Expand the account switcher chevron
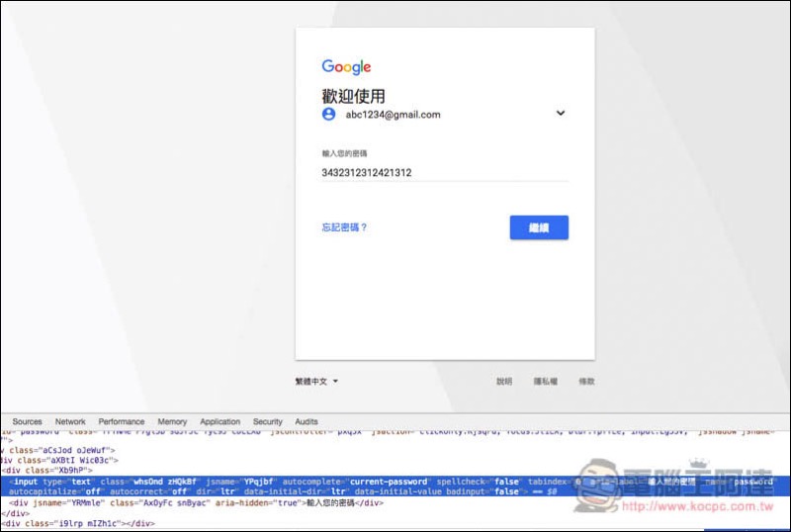 click(x=561, y=113)
